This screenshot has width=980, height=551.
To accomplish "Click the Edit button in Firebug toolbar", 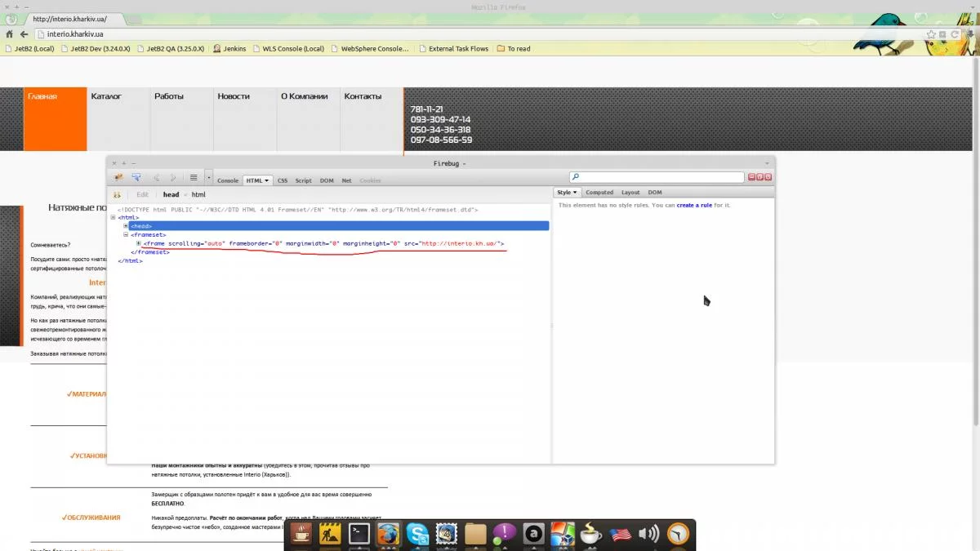I will pyautogui.click(x=142, y=195).
